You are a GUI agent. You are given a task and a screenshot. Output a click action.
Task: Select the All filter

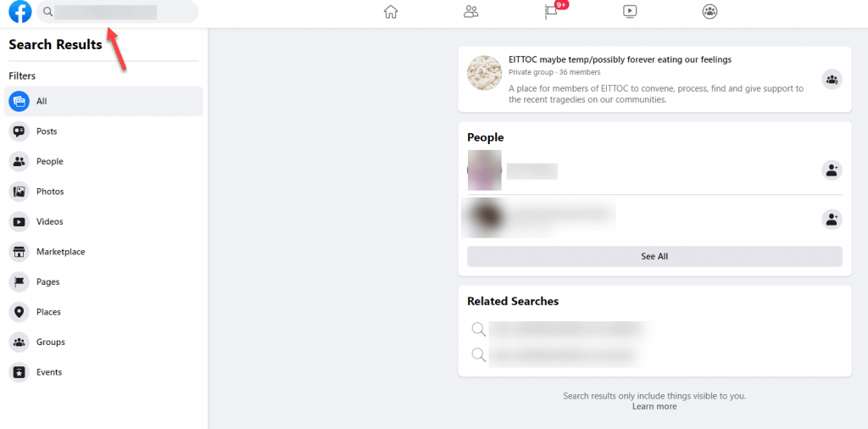(x=103, y=101)
